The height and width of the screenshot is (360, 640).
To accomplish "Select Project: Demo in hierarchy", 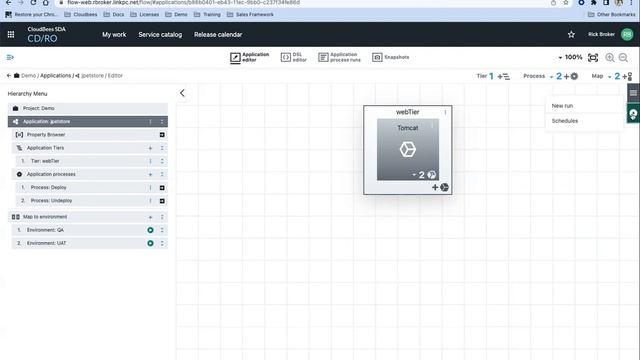I will point(88,108).
